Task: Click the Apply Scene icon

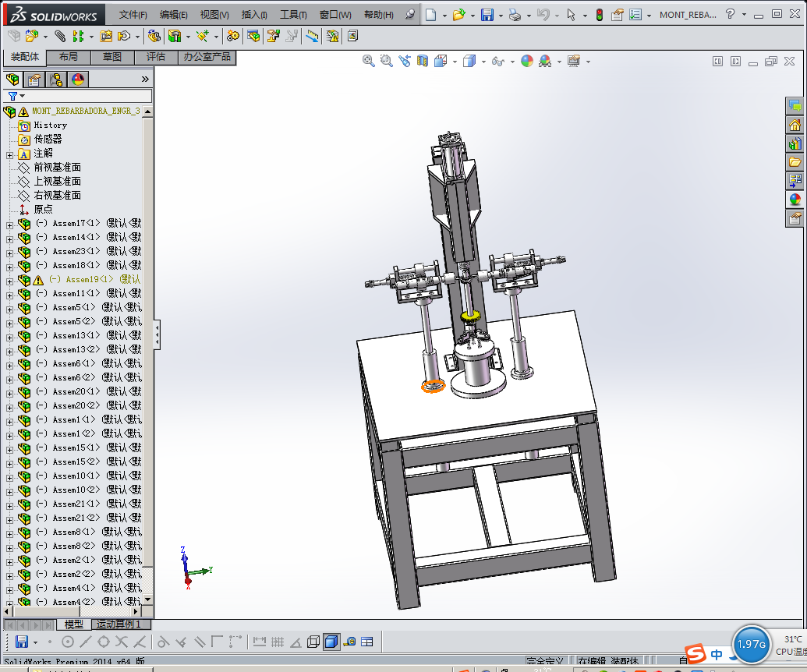Action: pyautogui.click(x=544, y=61)
